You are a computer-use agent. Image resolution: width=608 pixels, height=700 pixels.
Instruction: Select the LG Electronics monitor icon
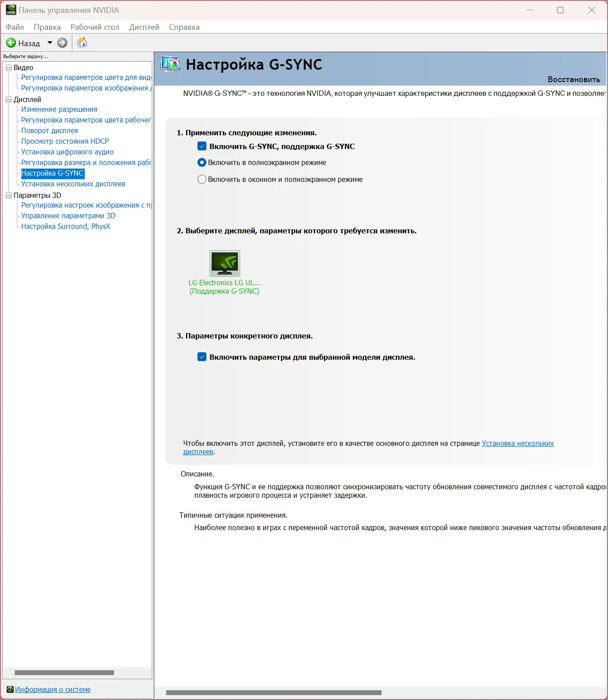(x=225, y=263)
